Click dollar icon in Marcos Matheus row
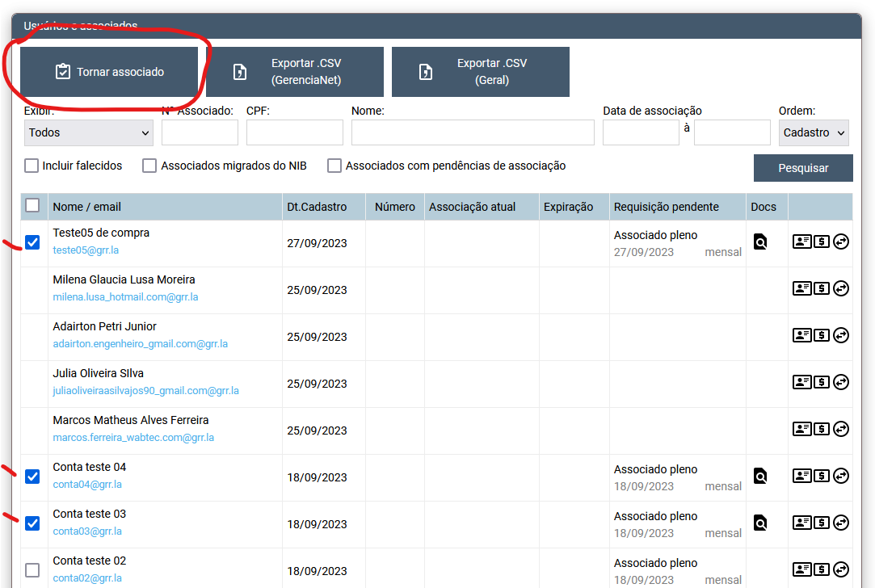 pos(822,430)
